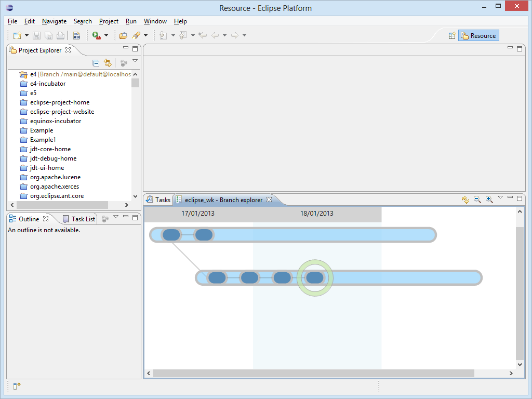Click the Save toolbar icon
The width and height of the screenshot is (532, 399).
(37, 35)
